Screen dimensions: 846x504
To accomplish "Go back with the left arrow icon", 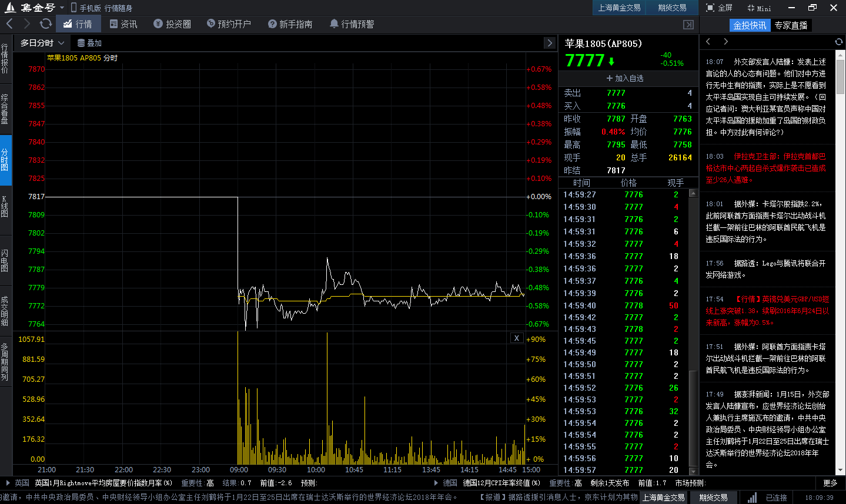I will point(9,24).
